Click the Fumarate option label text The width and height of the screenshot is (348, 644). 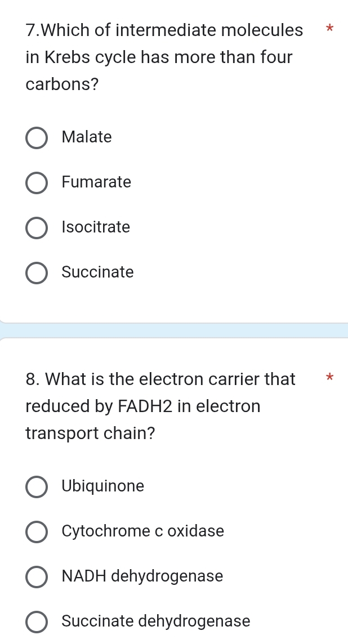pyautogui.click(x=97, y=182)
